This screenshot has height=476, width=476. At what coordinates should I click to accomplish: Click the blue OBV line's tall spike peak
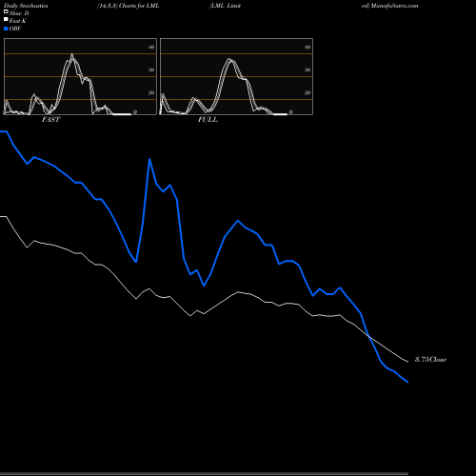[x=149, y=159]
